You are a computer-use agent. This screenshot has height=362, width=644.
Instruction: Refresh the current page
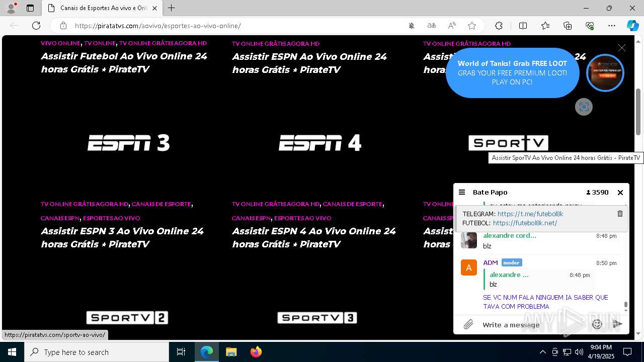(x=36, y=26)
